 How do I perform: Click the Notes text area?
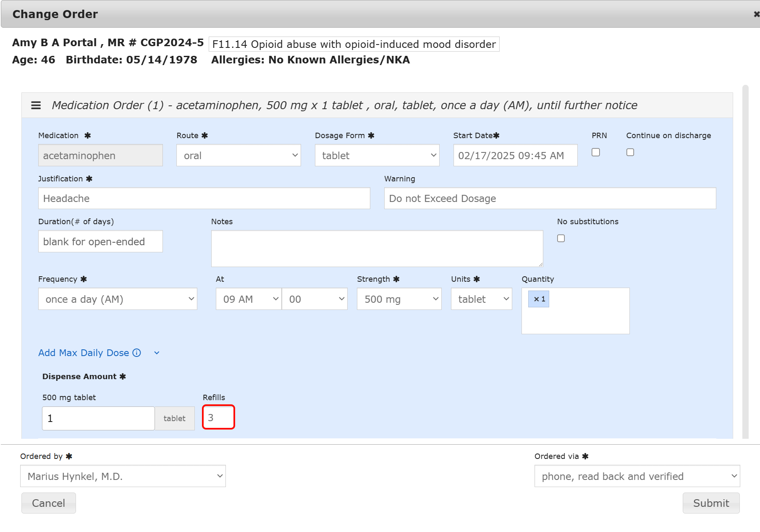pyautogui.click(x=377, y=249)
